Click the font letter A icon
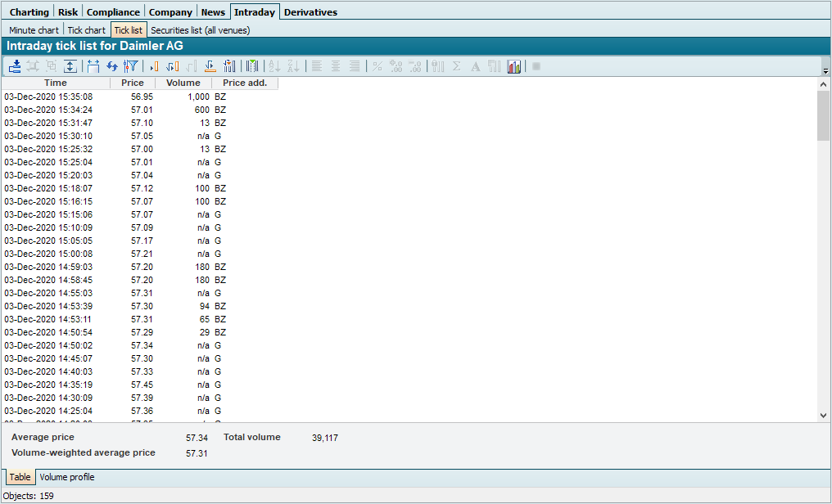 pyautogui.click(x=476, y=66)
